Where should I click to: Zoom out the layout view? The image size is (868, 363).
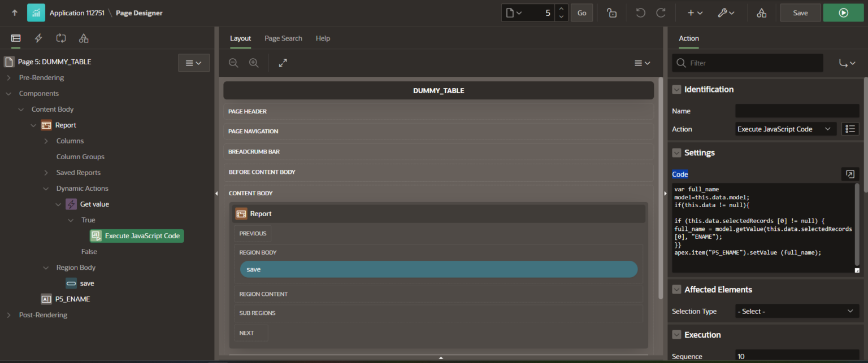click(233, 63)
